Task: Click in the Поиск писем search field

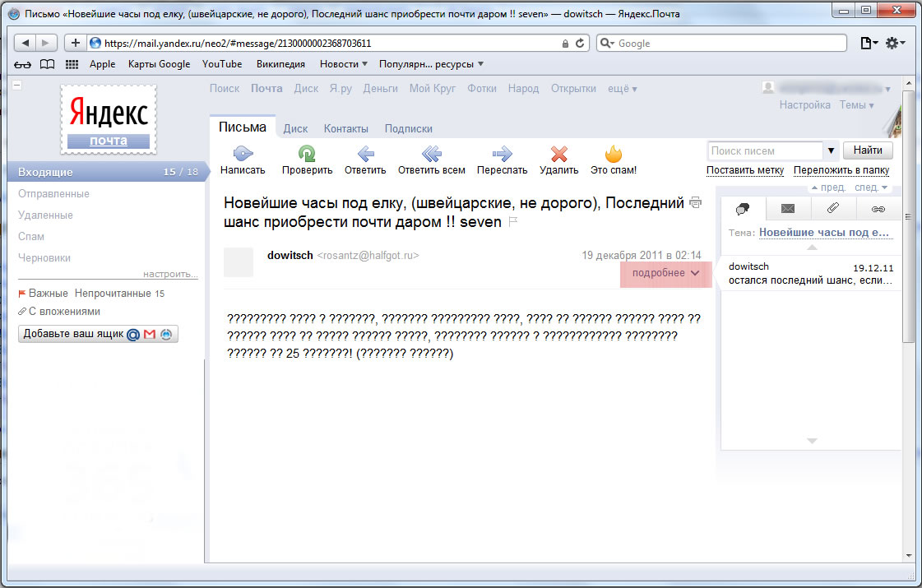Action: [x=765, y=150]
